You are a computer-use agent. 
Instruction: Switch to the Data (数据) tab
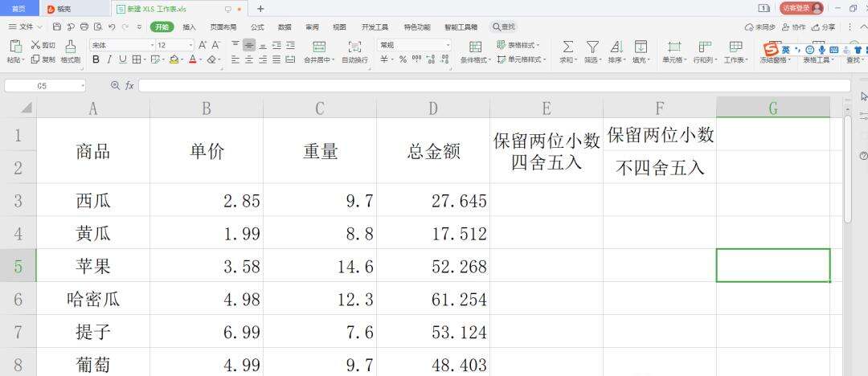[285, 27]
